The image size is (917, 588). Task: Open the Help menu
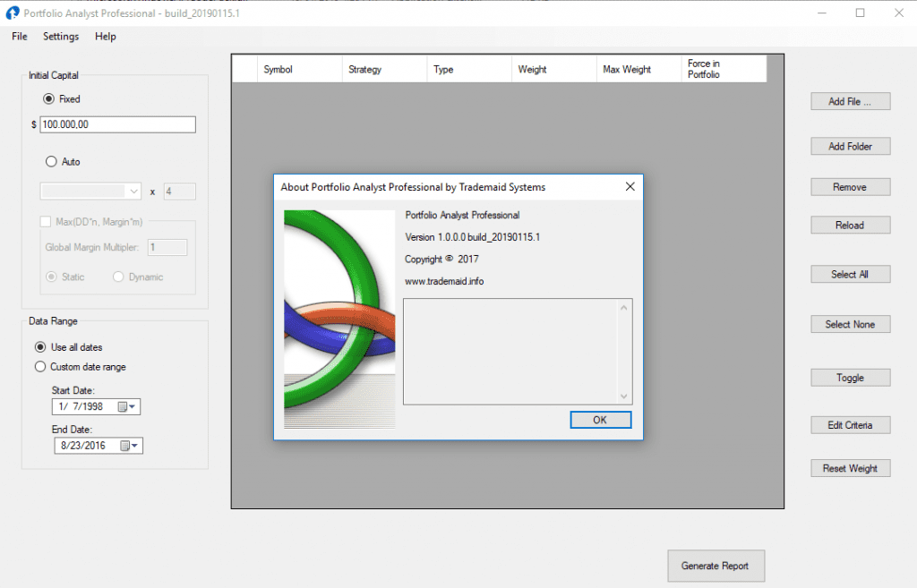pyautogui.click(x=106, y=36)
